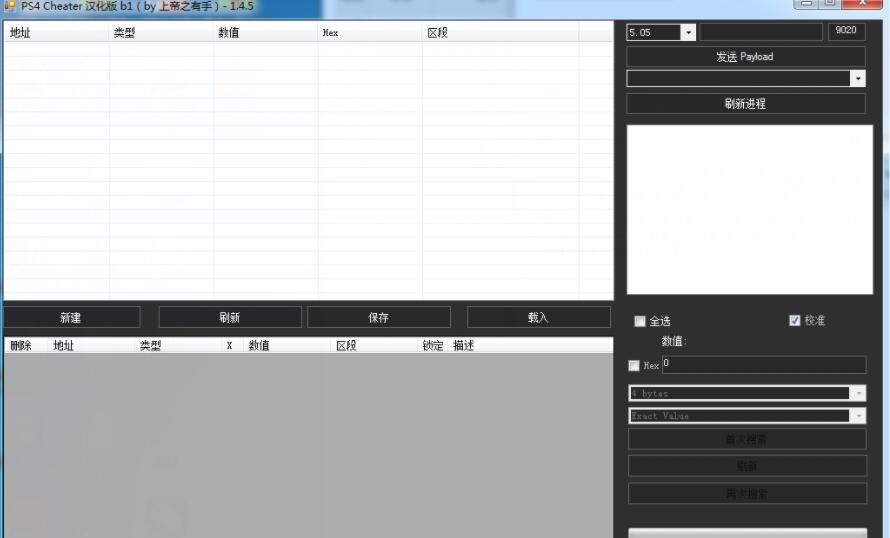Toggle the Hex checkbox beside value field
This screenshot has width=890, height=538.
634,365
